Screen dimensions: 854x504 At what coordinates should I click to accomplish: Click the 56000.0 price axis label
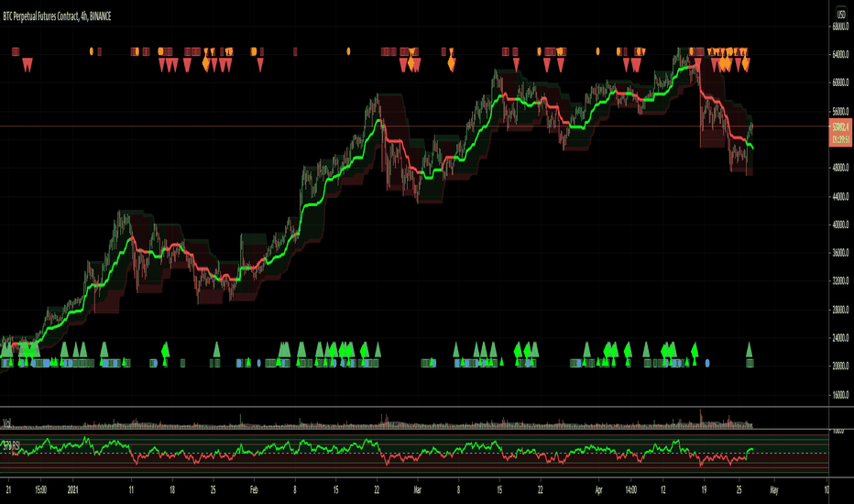click(840, 111)
